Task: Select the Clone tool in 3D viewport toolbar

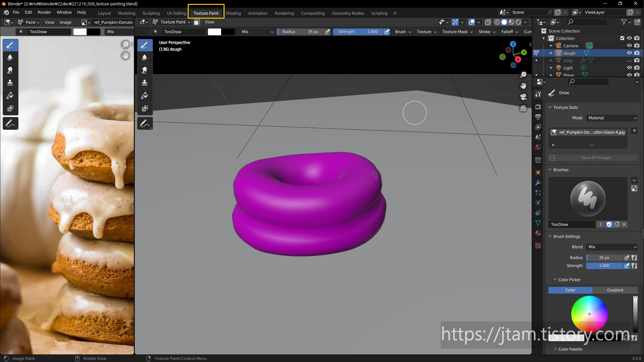Action: click(x=145, y=83)
